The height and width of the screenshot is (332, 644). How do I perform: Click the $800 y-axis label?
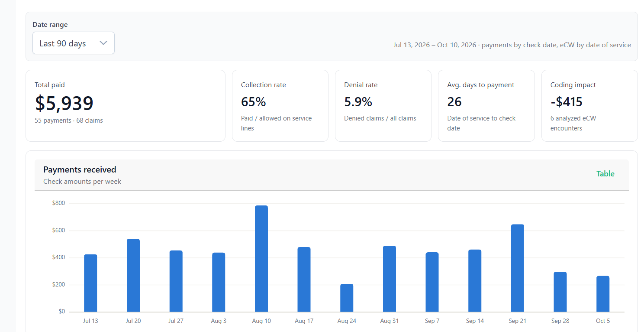click(x=58, y=203)
